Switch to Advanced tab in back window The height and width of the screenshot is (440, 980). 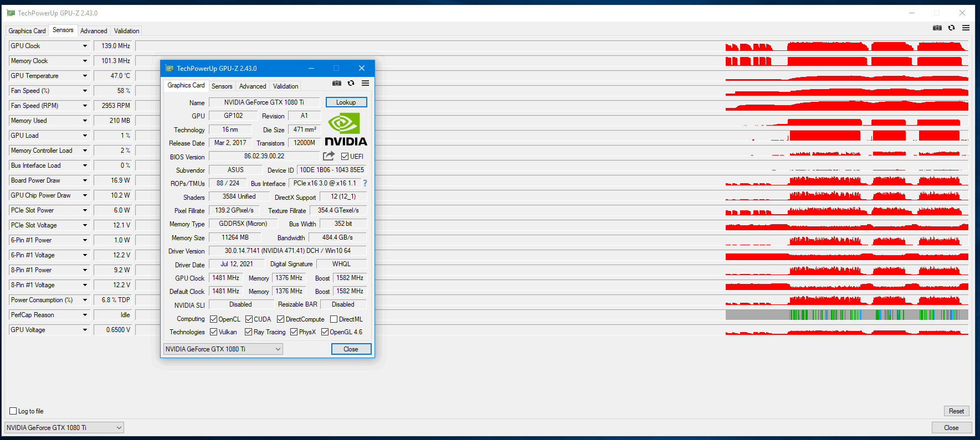tap(94, 31)
